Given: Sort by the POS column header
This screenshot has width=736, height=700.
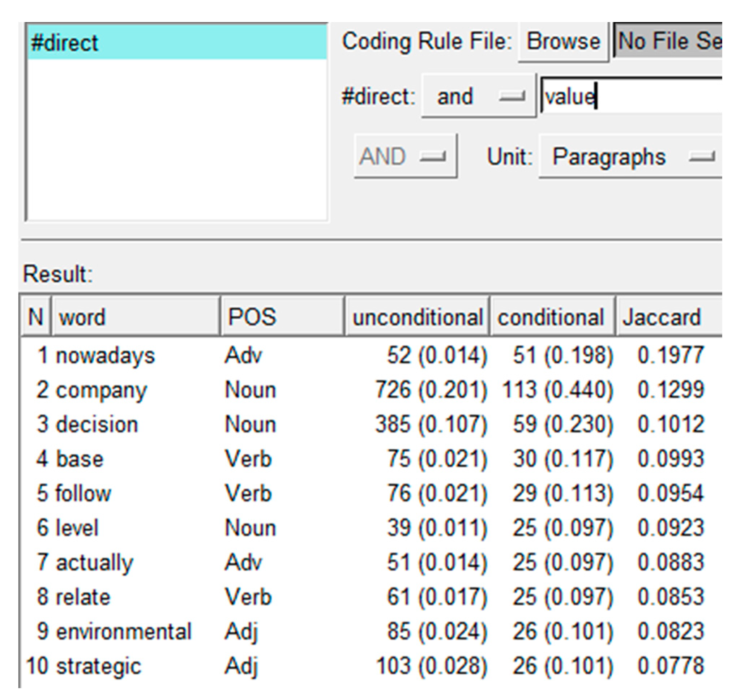Looking at the screenshot, I should (282, 317).
